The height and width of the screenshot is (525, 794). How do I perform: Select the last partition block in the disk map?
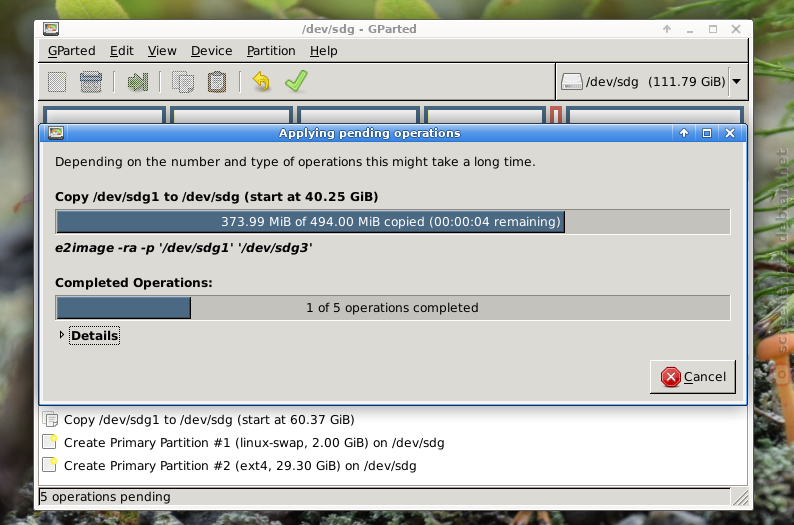(x=655, y=115)
